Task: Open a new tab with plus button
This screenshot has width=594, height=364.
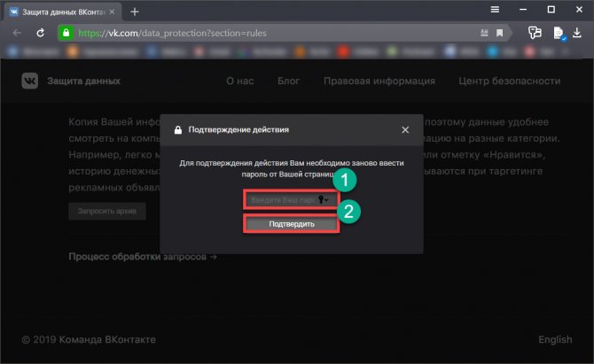Action: pos(135,12)
